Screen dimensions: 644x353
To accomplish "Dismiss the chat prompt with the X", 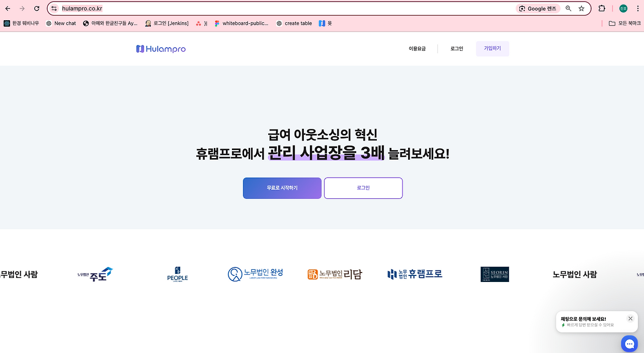I will pyautogui.click(x=630, y=318).
